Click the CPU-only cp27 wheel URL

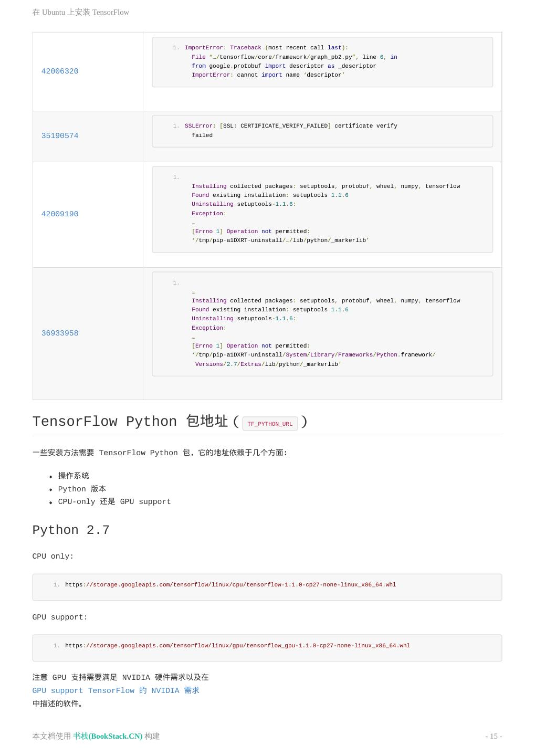pos(230,585)
